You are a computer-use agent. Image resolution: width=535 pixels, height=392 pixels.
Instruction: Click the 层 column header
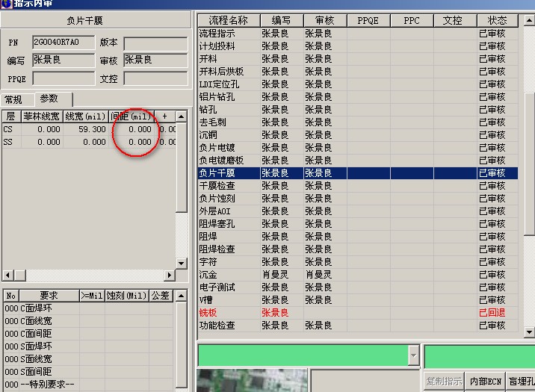(11, 116)
